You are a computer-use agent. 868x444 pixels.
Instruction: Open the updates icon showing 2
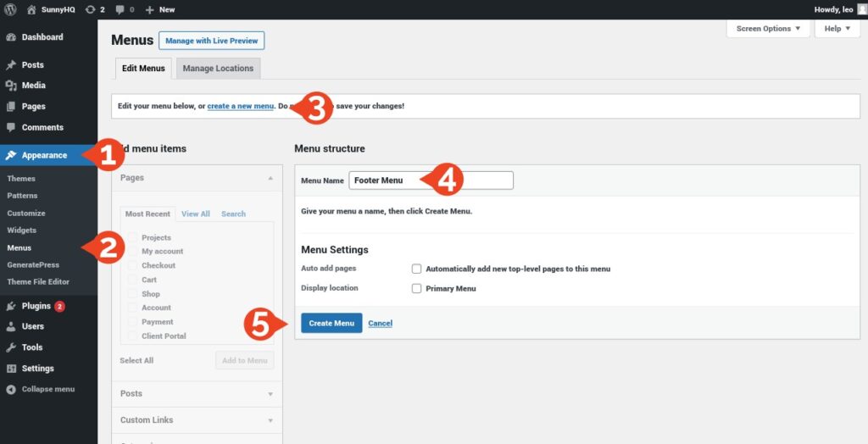90,9
